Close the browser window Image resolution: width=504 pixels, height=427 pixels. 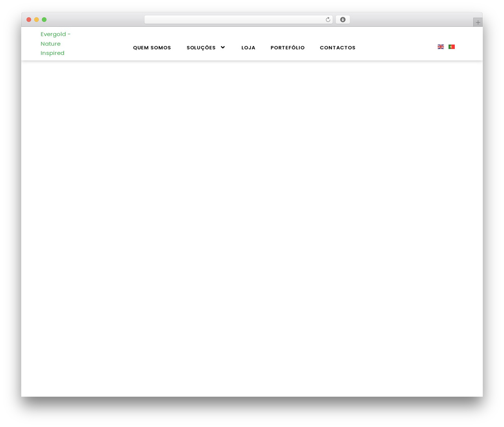point(29,20)
